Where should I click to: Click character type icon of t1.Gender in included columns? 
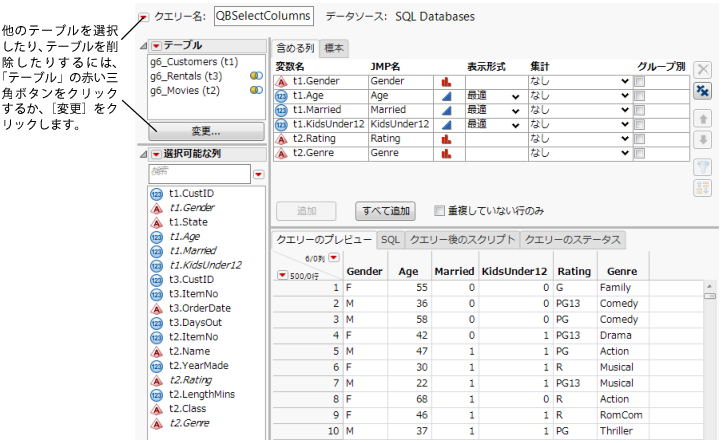click(281, 82)
